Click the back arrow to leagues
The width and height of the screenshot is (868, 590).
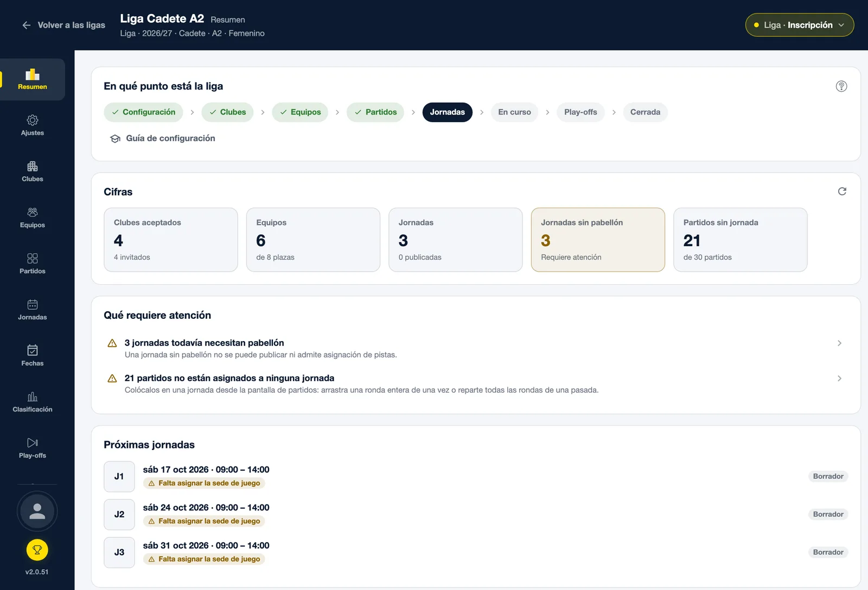(26, 25)
